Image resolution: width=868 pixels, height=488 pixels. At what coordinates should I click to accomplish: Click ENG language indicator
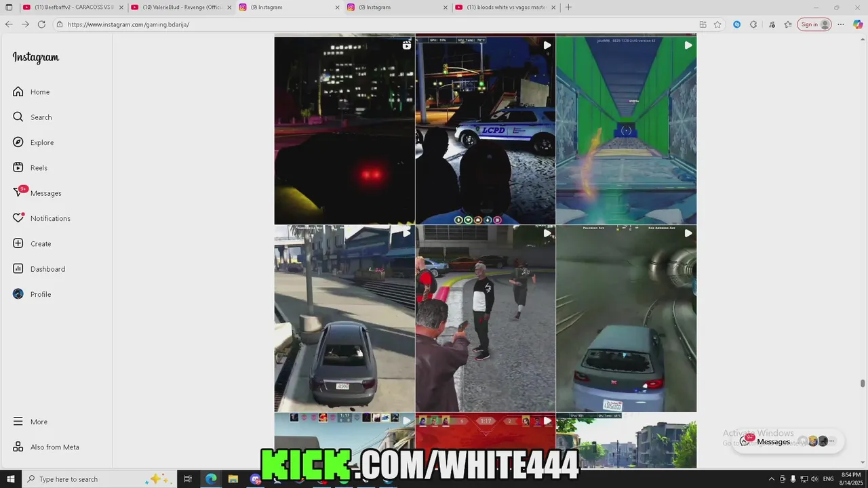(828, 479)
